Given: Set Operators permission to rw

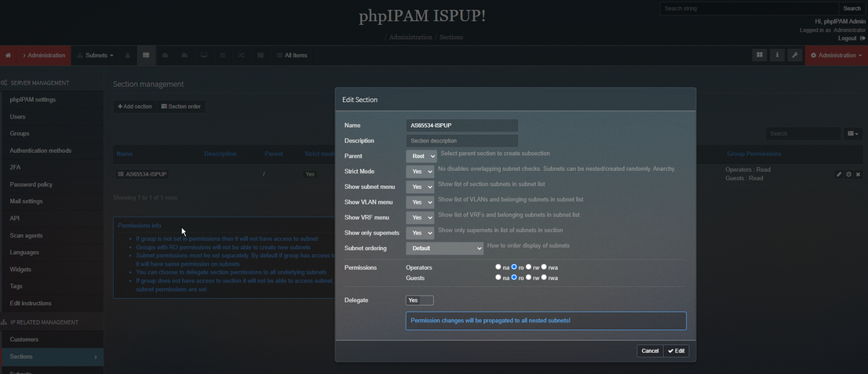Looking at the screenshot, I should coord(529,267).
